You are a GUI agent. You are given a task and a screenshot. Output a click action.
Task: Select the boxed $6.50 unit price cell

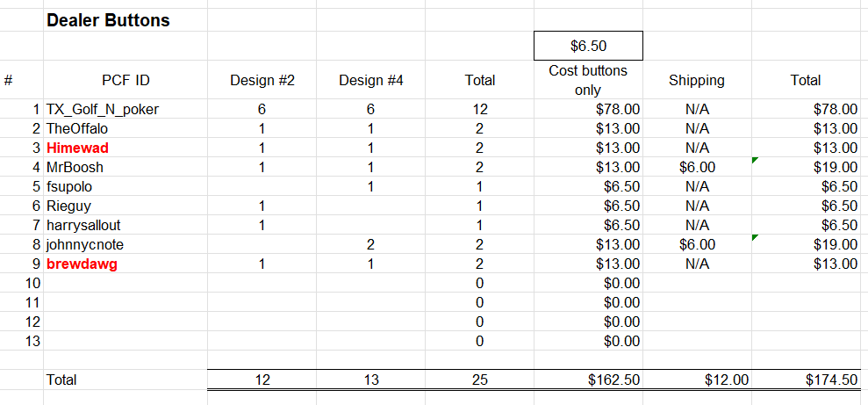pos(588,46)
